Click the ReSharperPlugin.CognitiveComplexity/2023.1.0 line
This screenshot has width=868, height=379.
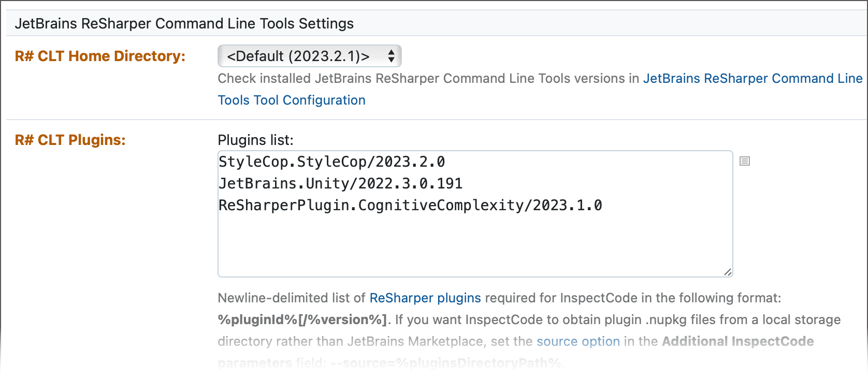coord(410,206)
